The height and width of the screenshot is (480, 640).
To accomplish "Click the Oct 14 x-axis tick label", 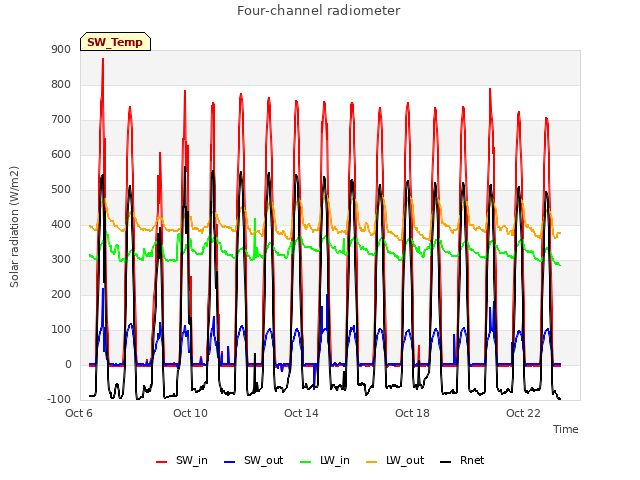I will click(301, 413).
